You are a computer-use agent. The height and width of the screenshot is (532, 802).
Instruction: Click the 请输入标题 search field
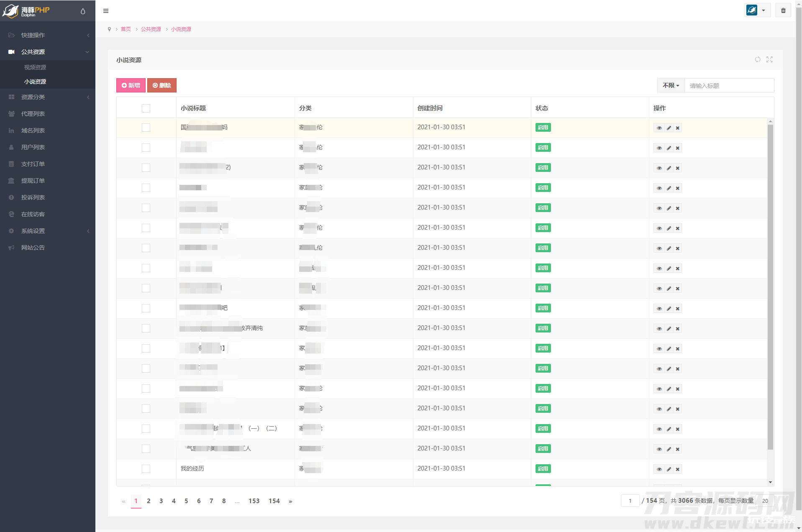click(x=729, y=85)
